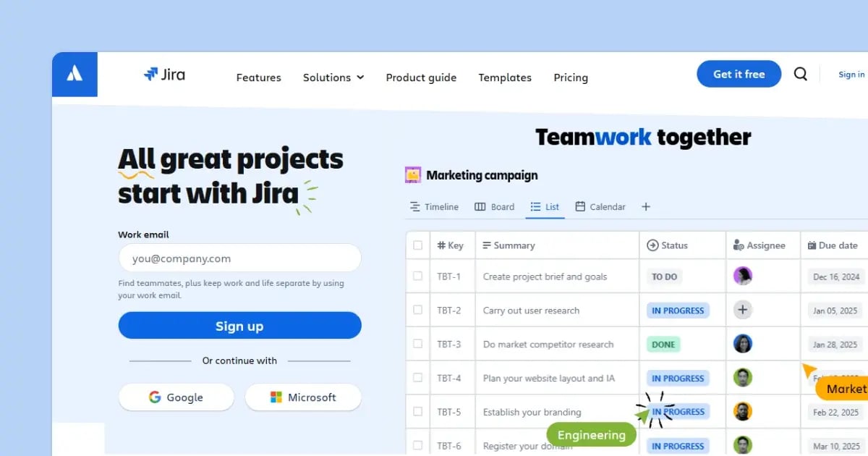Continue with Microsoft button
This screenshot has height=456, width=868.
click(303, 397)
